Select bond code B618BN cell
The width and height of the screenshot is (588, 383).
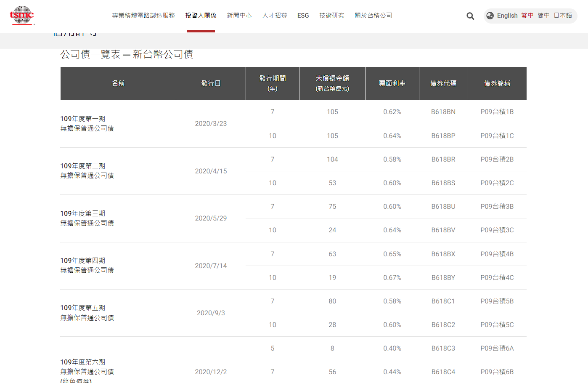(443, 112)
